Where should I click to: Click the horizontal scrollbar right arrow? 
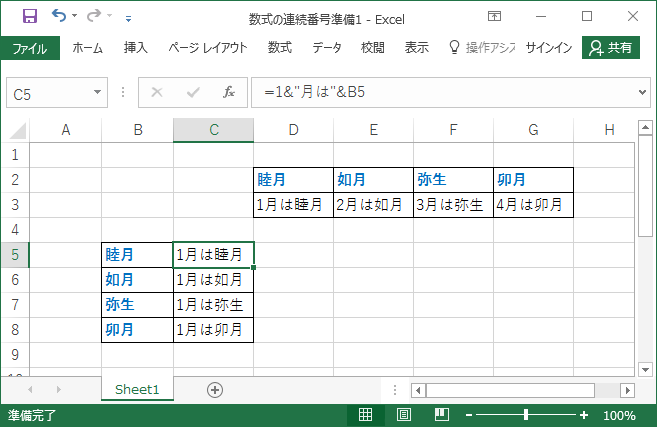pyautogui.click(x=627, y=391)
